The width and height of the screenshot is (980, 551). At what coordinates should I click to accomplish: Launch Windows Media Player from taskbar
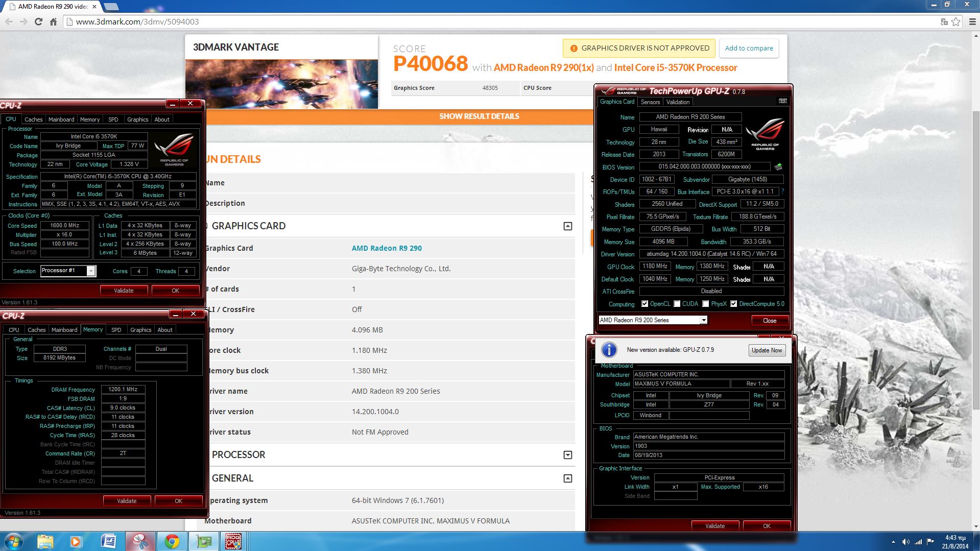[x=76, y=541]
